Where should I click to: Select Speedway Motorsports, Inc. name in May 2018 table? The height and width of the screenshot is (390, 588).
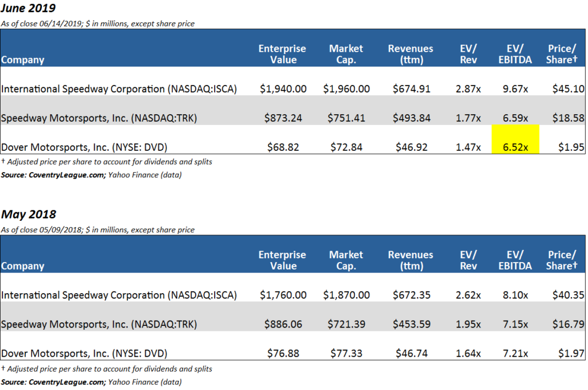tap(99, 324)
